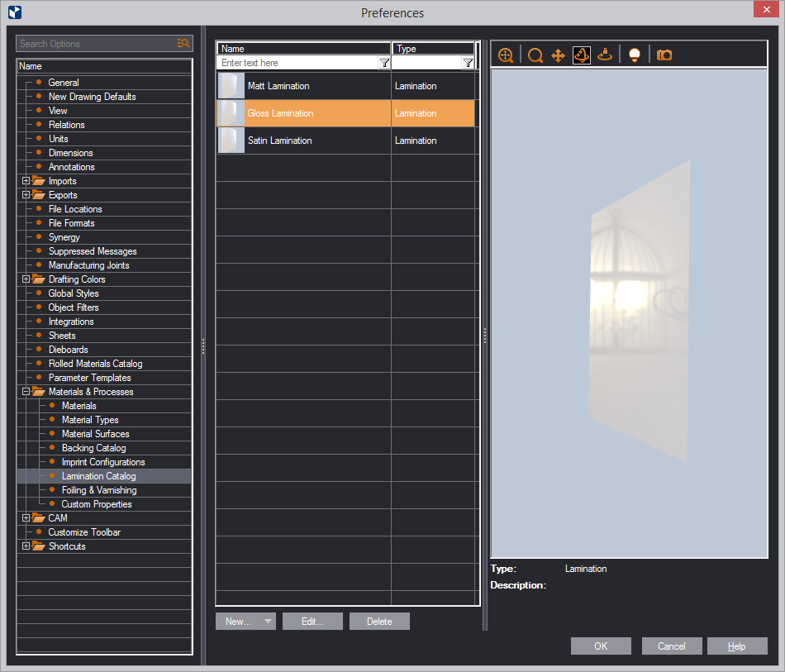Image resolution: width=785 pixels, height=672 pixels.
Task: Toggle the free 3D rotate tool
Action: 581,55
